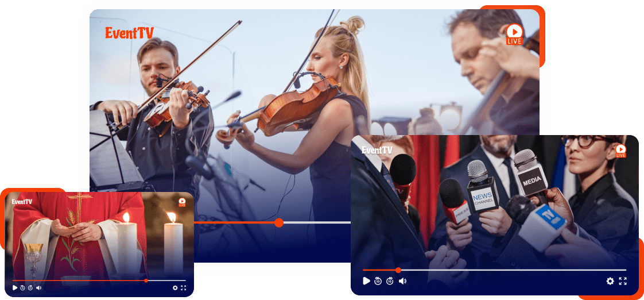Click LIVE badge on church service video
This screenshot has height=300, width=644.
point(182,202)
